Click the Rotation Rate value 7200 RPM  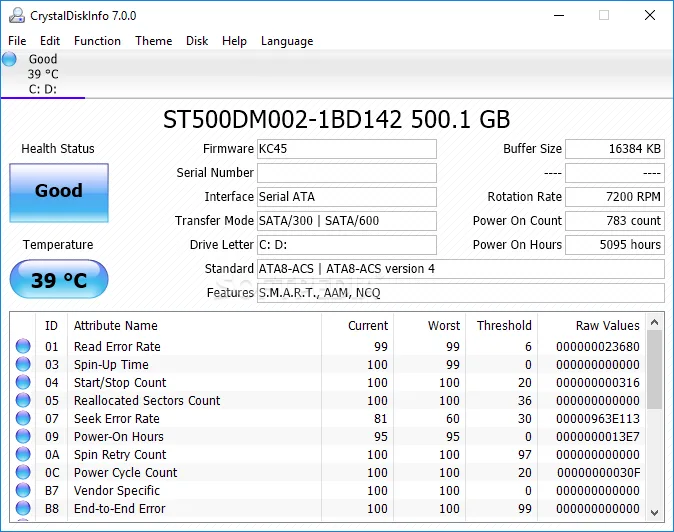615,197
